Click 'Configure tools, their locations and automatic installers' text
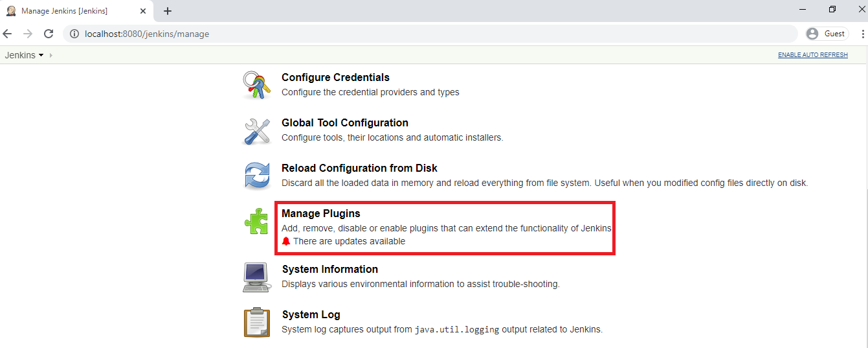The height and width of the screenshot is (348, 868). pyautogui.click(x=392, y=137)
